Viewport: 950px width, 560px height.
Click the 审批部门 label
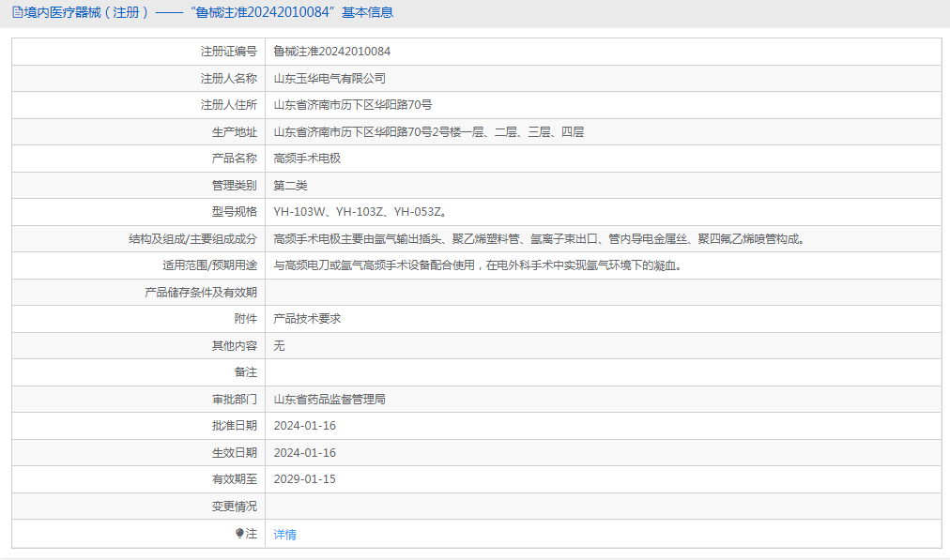point(234,399)
